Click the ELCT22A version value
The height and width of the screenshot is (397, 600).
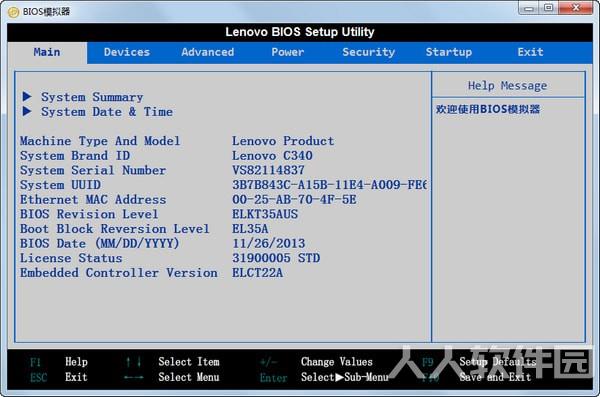click(x=258, y=273)
